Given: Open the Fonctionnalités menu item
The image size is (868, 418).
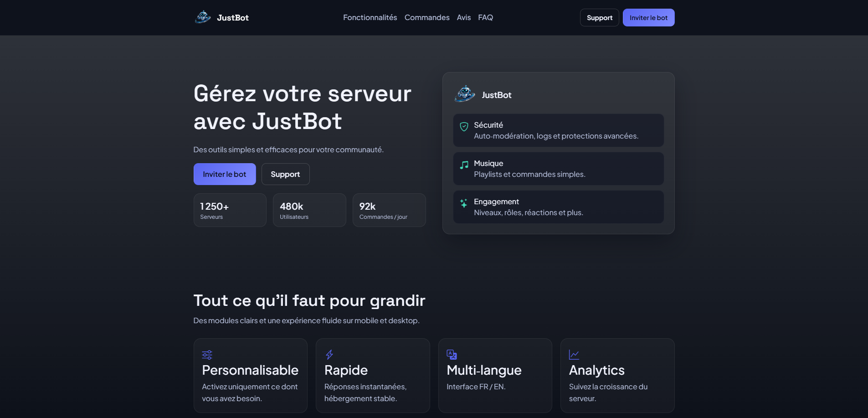Looking at the screenshot, I should (370, 17).
